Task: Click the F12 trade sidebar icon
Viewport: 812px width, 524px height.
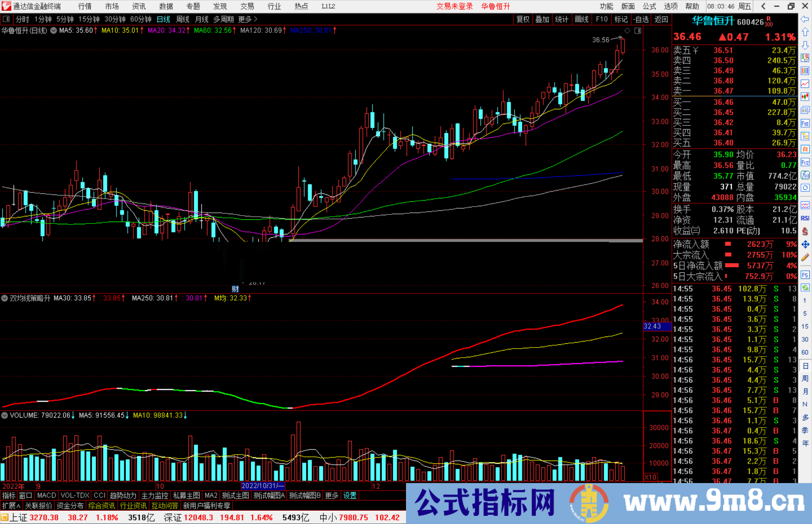Action: (x=805, y=162)
